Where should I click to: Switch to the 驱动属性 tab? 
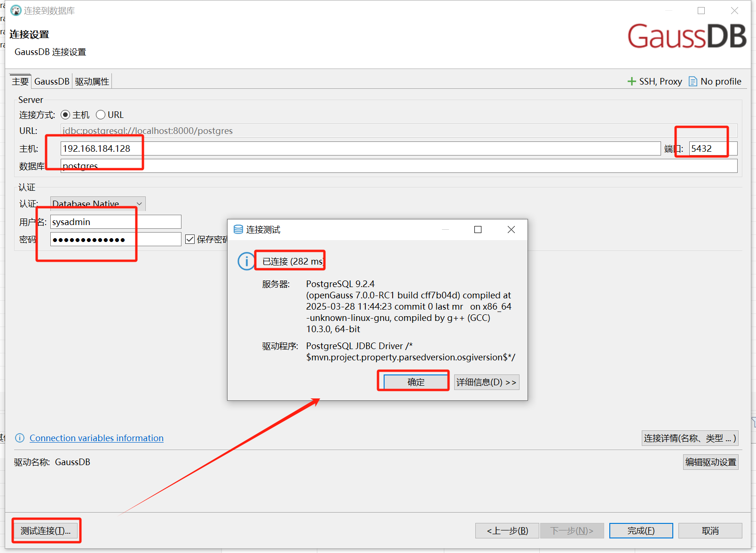click(x=91, y=81)
